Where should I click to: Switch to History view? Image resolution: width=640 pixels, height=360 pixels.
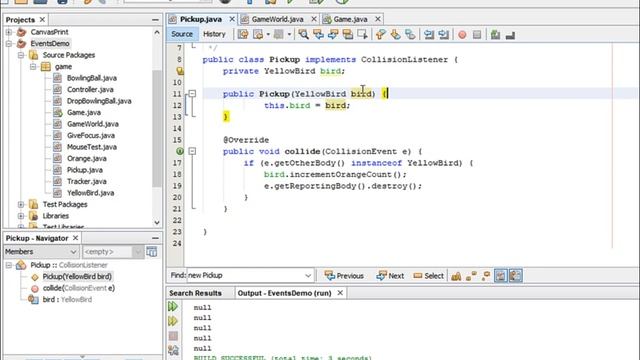214,34
